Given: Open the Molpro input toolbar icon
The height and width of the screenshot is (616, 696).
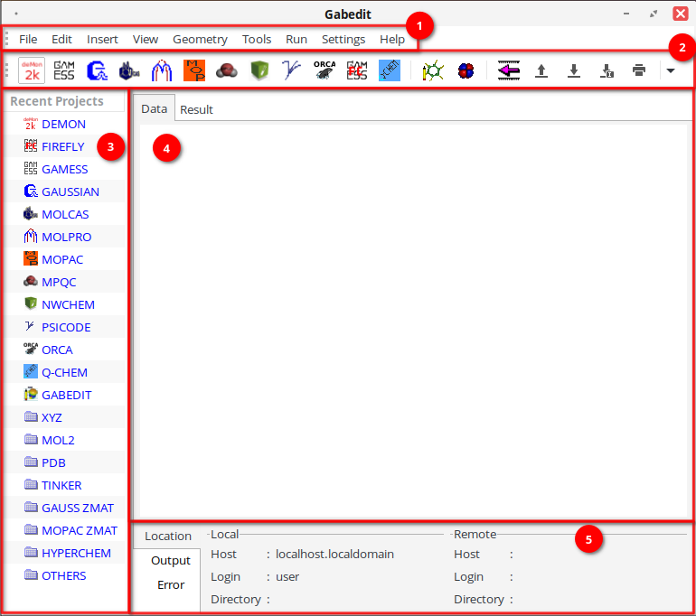Looking at the screenshot, I should [162, 70].
